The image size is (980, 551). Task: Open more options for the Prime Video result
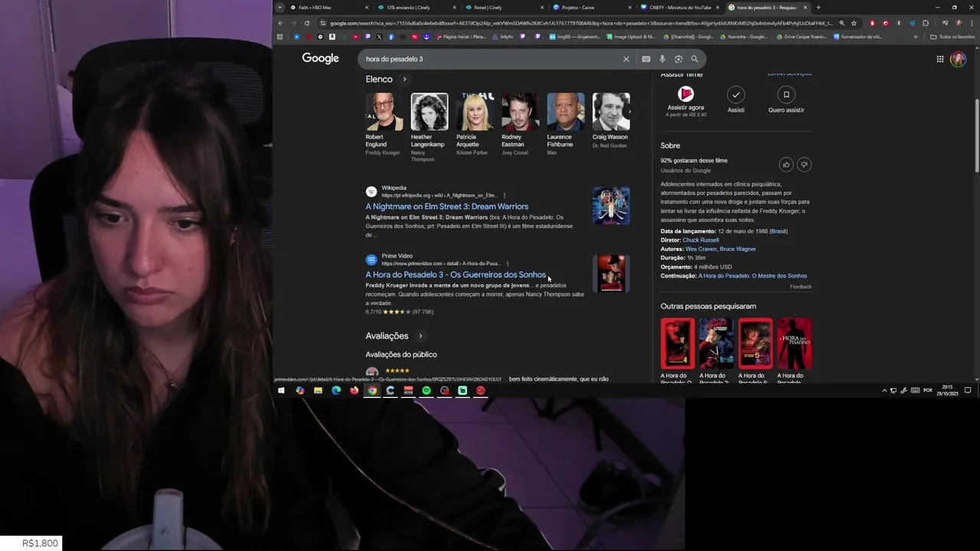pyautogui.click(x=508, y=264)
